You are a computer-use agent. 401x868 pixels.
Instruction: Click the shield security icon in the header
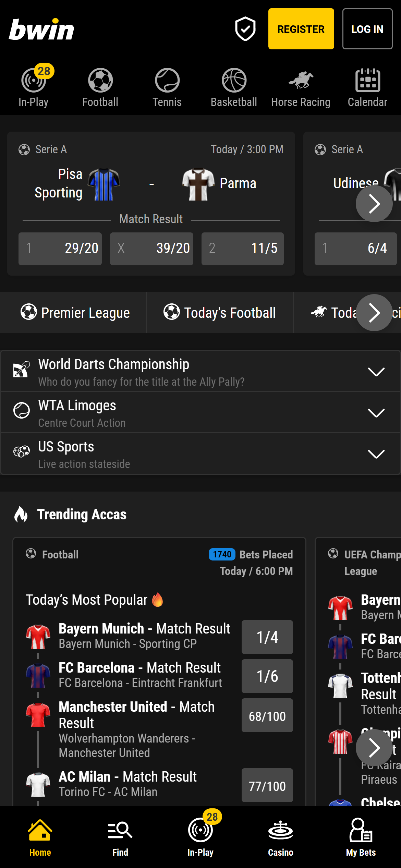click(x=245, y=29)
